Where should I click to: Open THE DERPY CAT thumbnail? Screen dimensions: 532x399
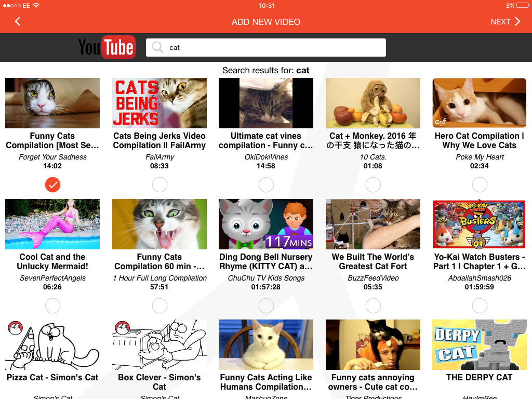480,345
